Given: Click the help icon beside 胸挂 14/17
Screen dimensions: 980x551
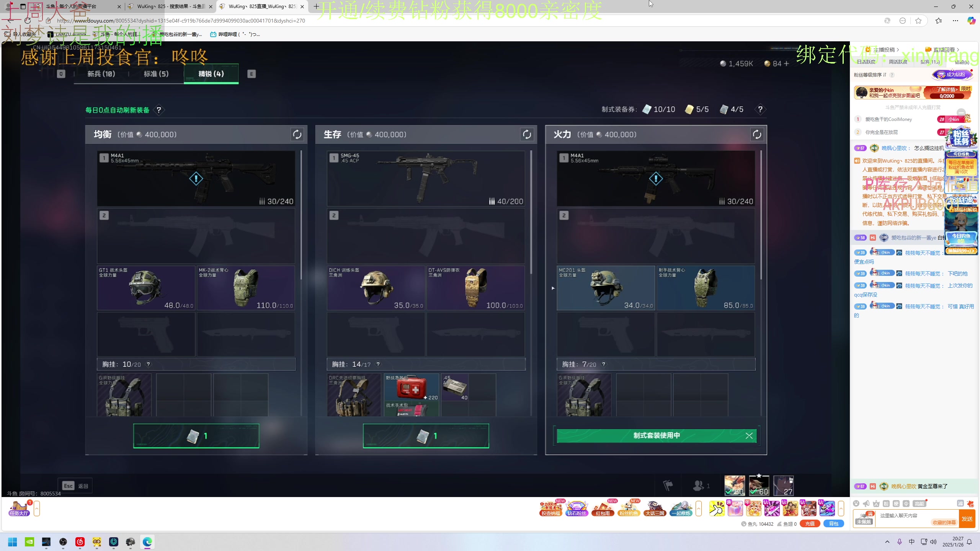Looking at the screenshot, I should click(378, 364).
